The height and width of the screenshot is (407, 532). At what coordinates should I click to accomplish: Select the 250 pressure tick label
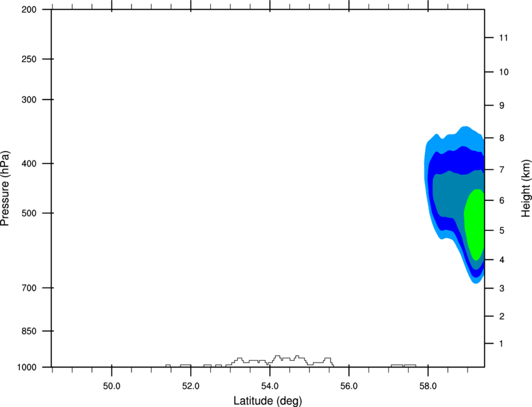point(29,59)
